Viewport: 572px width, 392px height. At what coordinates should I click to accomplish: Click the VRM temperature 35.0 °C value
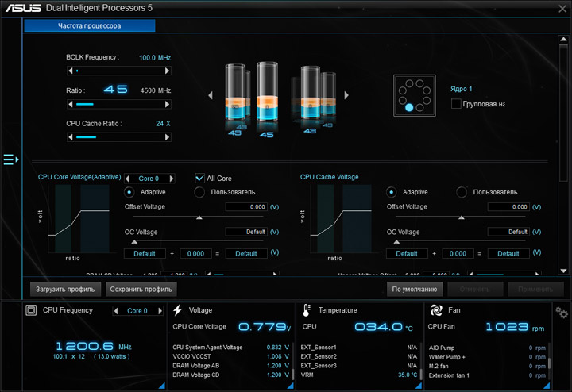click(x=408, y=375)
